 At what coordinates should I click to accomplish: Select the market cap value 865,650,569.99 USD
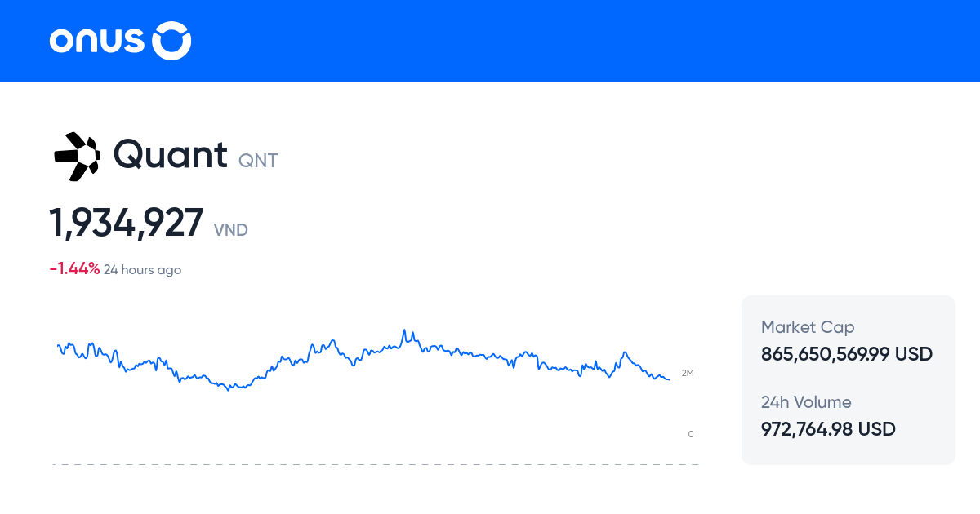click(847, 354)
